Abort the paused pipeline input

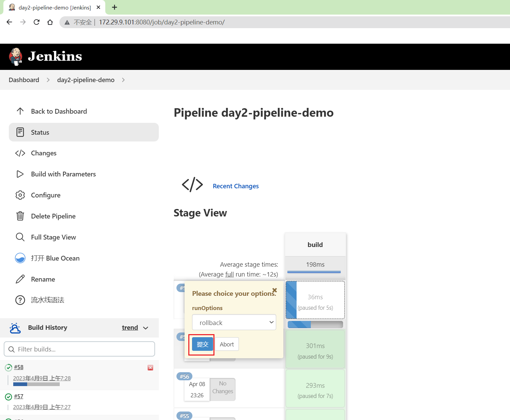coord(227,344)
